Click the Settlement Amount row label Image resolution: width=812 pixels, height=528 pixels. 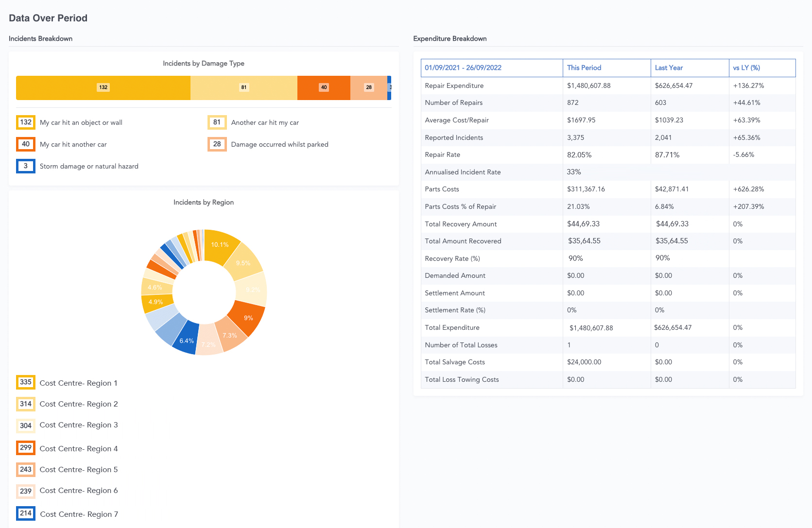tap(455, 293)
